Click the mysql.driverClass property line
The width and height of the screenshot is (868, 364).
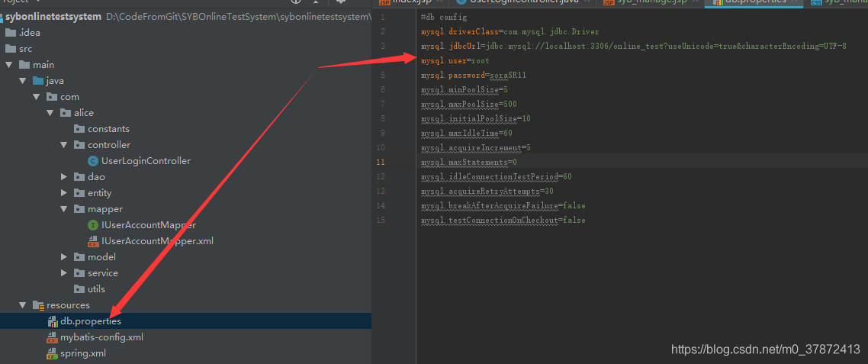510,32
